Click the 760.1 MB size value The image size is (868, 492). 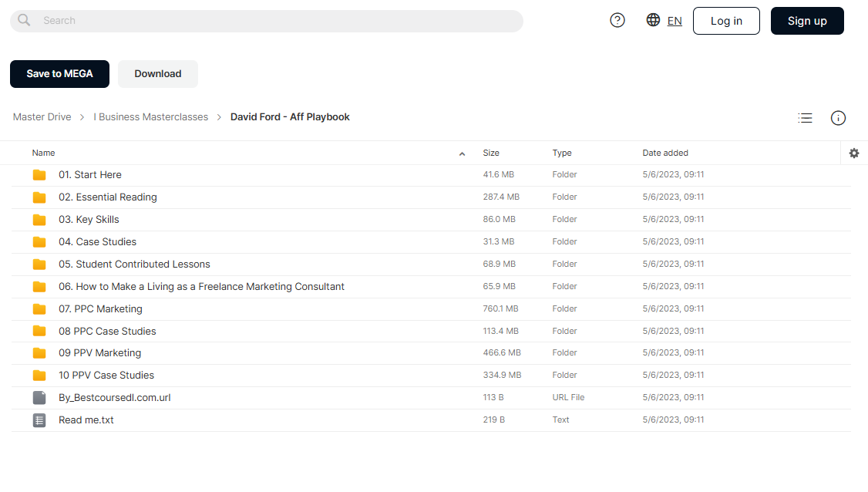click(x=500, y=308)
